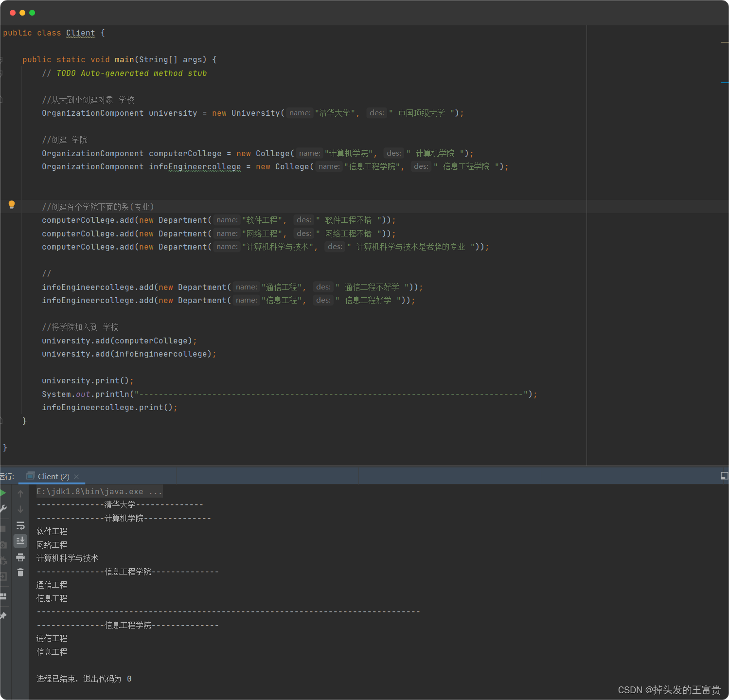Click the main method name
The image size is (729, 700).
click(124, 59)
